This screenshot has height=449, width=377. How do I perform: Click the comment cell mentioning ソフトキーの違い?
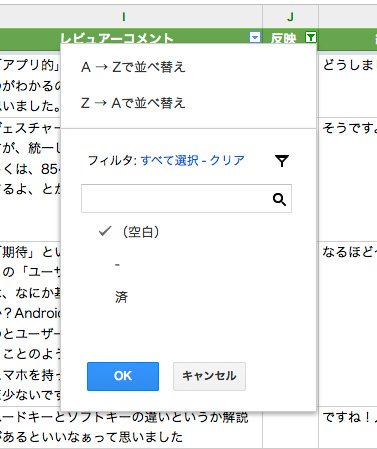(x=131, y=427)
